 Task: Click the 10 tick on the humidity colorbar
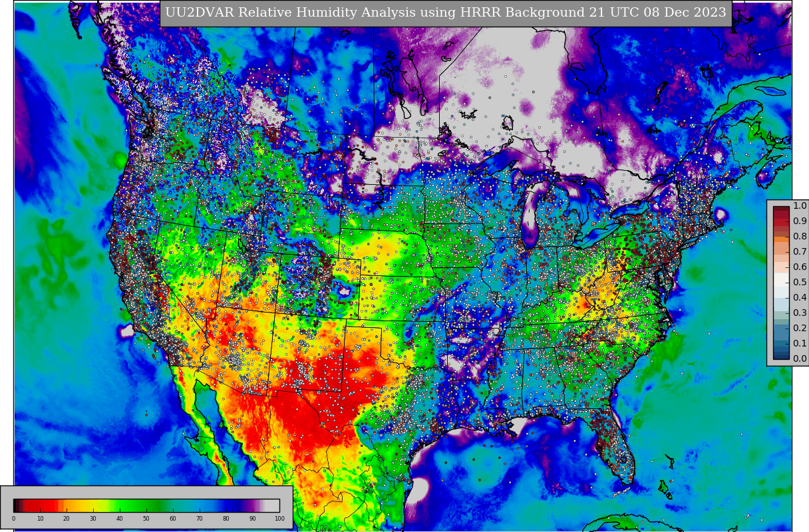[x=40, y=519]
